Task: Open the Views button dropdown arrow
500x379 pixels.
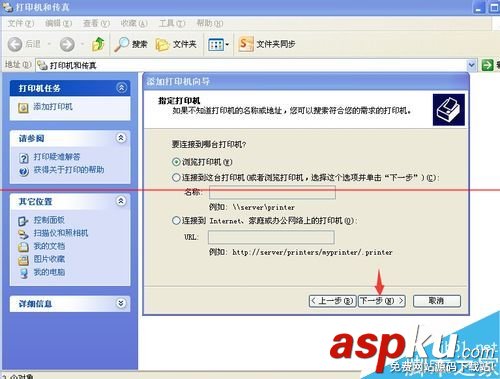Action: point(227,44)
